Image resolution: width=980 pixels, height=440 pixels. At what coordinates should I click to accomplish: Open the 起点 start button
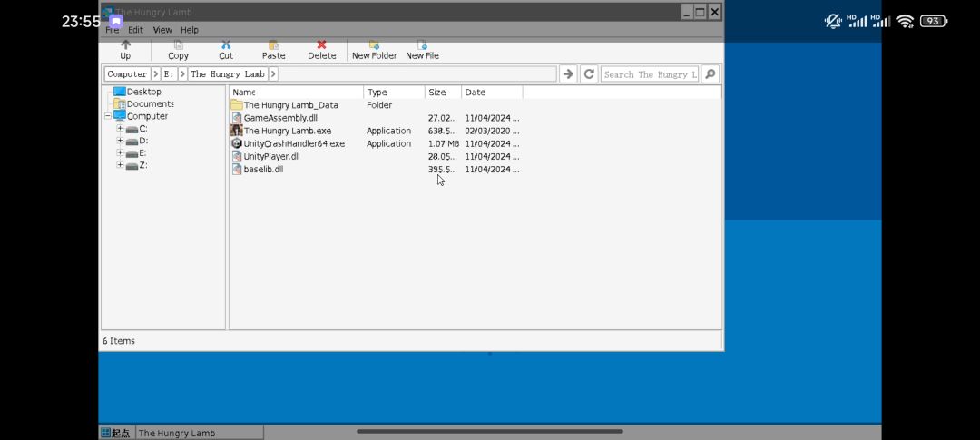(x=115, y=433)
